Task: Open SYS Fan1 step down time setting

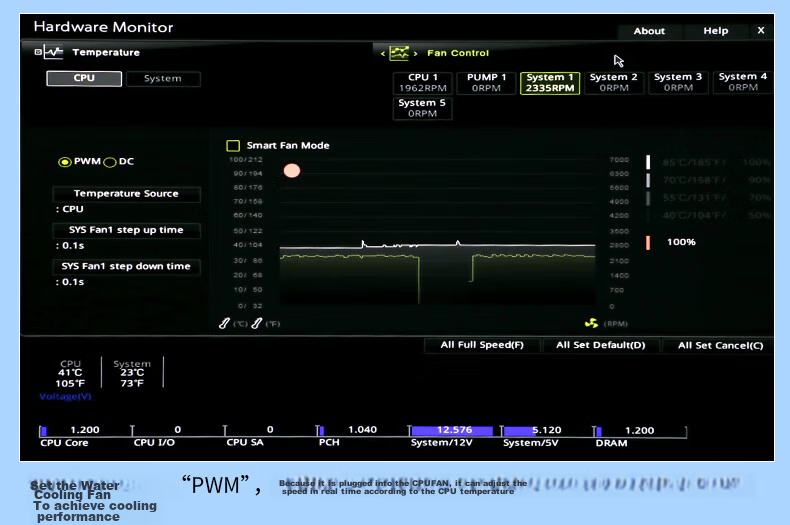Action: pos(126,267)
